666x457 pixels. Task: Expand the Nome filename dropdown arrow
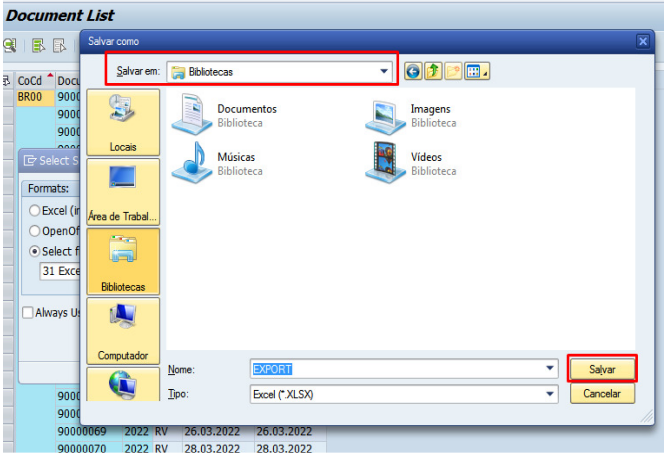click(x=550, y=368)
